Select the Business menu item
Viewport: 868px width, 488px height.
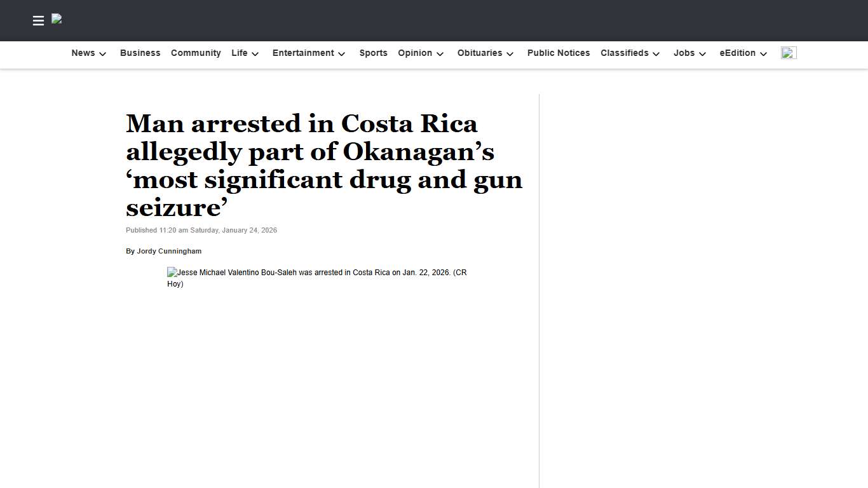click(140, 53)
